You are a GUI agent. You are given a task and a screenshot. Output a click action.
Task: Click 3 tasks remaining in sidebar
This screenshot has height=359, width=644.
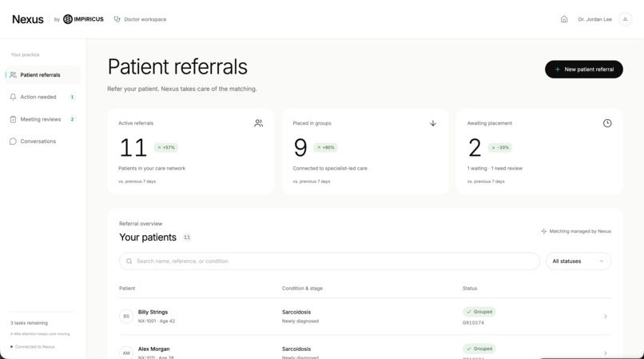[x=29, y=323]
